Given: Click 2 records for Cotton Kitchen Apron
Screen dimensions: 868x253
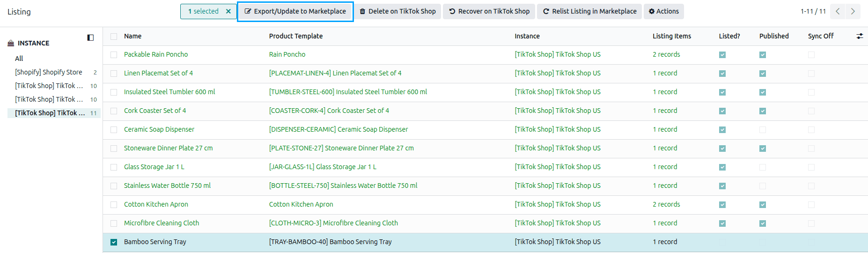Looking at the screenshot, I should click(x=666, y=204).
